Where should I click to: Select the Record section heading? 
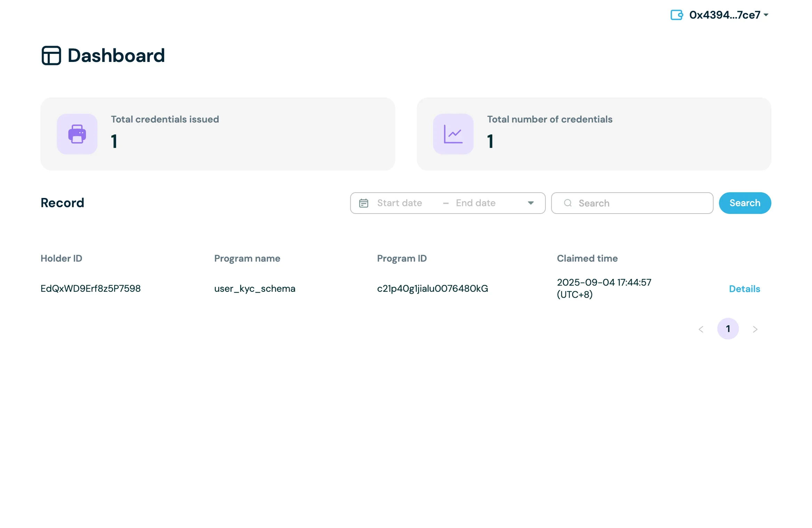point(62,203)
